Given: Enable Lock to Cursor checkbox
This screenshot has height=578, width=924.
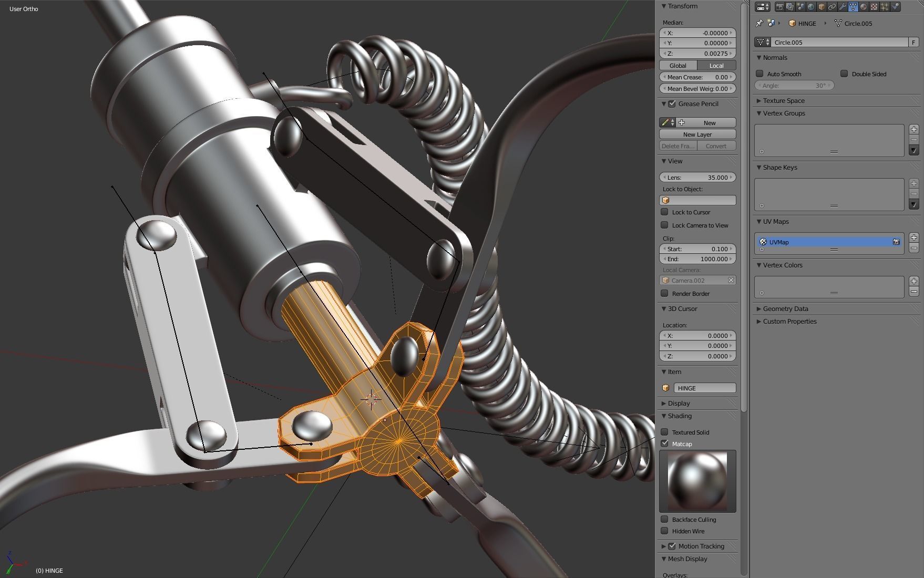Looking at the screenshot, I should click(x=665, y=212).
